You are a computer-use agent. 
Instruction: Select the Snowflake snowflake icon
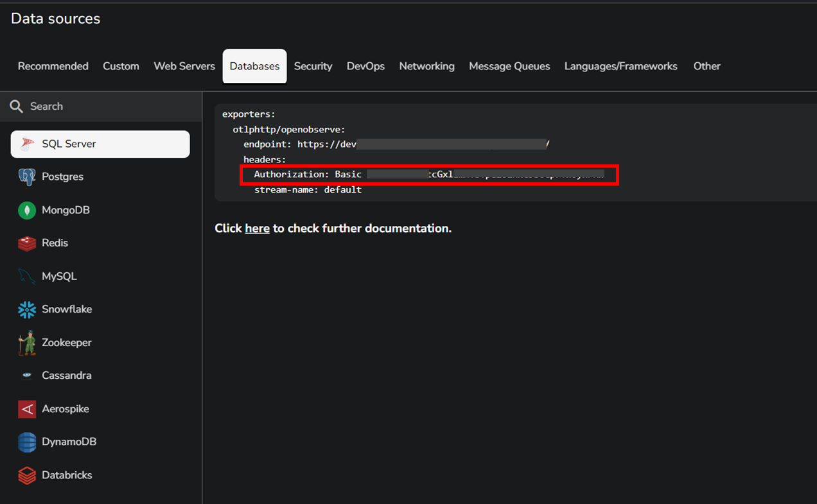tap(26, 309)
